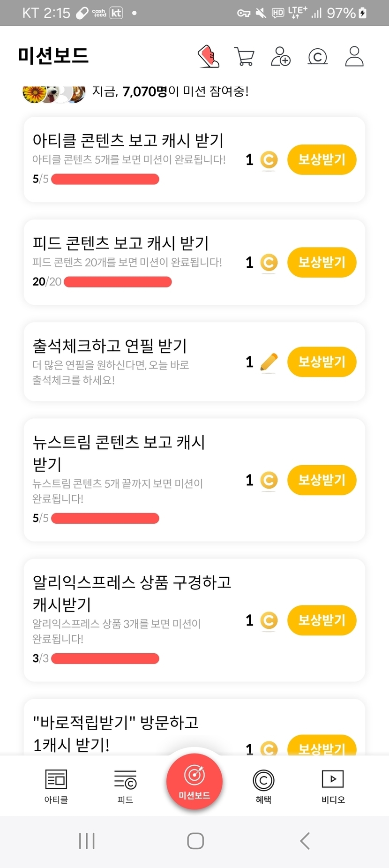Claim reward for 피드 콘텐츠 mission

(x=322, y=263)
